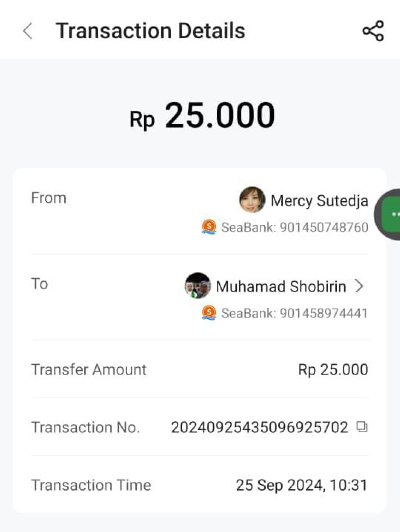
Task: Tap the Transfer Amount row value
Action: (333, 370)
